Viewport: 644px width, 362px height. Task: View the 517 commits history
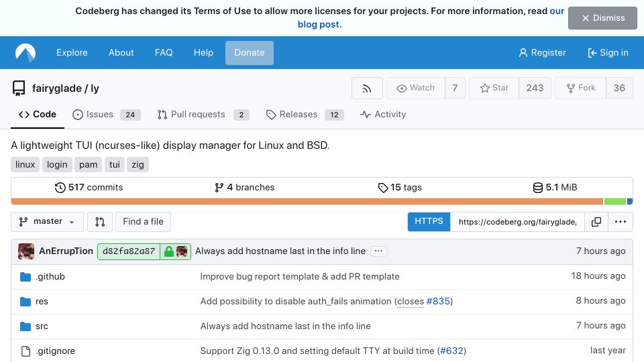pyautogui.click(x=89, y=188)
